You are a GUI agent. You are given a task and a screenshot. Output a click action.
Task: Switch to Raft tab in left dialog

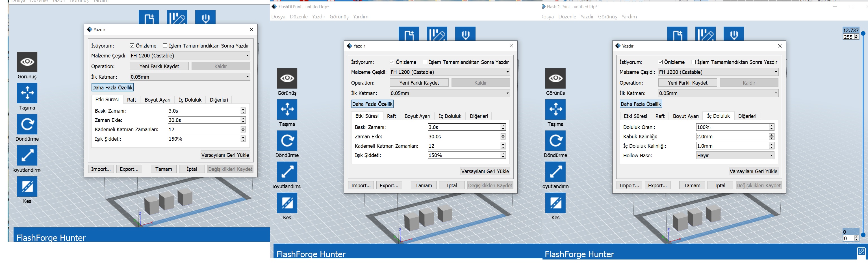[x=131, y=100]
